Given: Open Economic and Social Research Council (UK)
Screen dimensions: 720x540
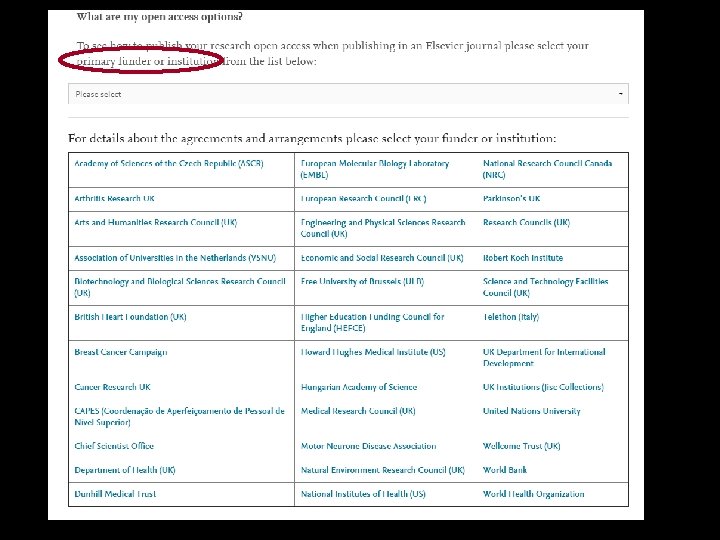Looking at the screenshot, I should pyautogui.click(x=382, y=258).
